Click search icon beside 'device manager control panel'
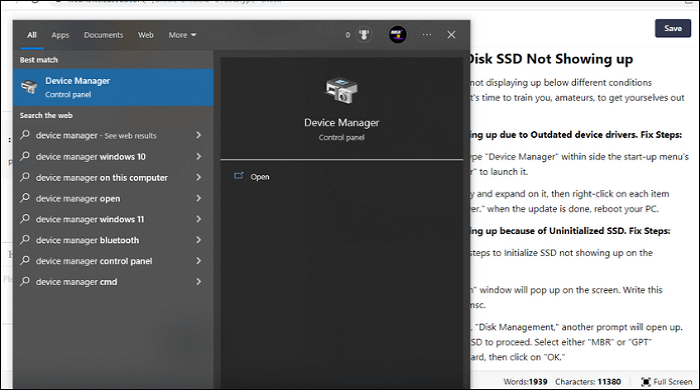 [x=25, y=260]
